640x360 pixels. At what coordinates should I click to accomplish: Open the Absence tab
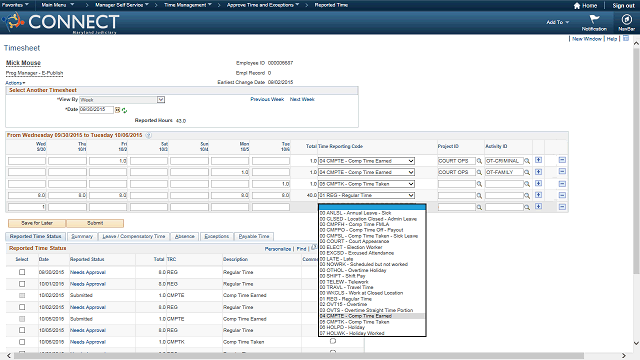pos(184,236)
